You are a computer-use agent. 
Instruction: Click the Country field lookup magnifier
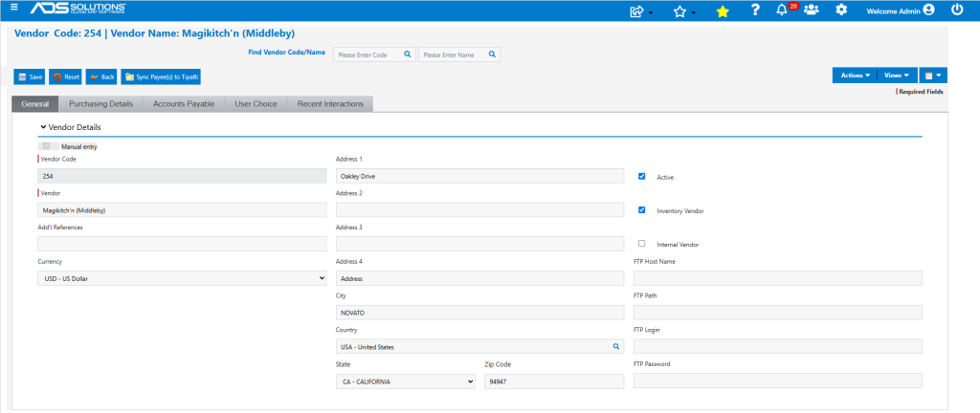pyautogui.click(x=615, y=346)
